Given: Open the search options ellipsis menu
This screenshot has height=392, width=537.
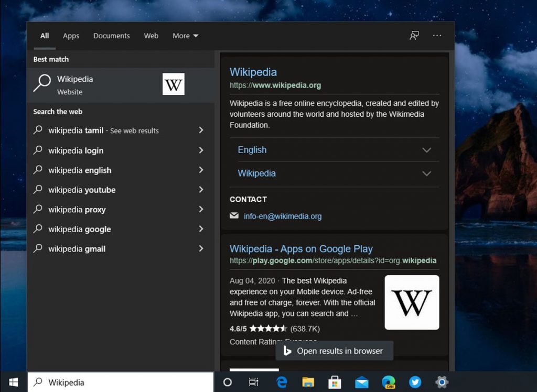Looking at the screenshot, I should 437,35.
